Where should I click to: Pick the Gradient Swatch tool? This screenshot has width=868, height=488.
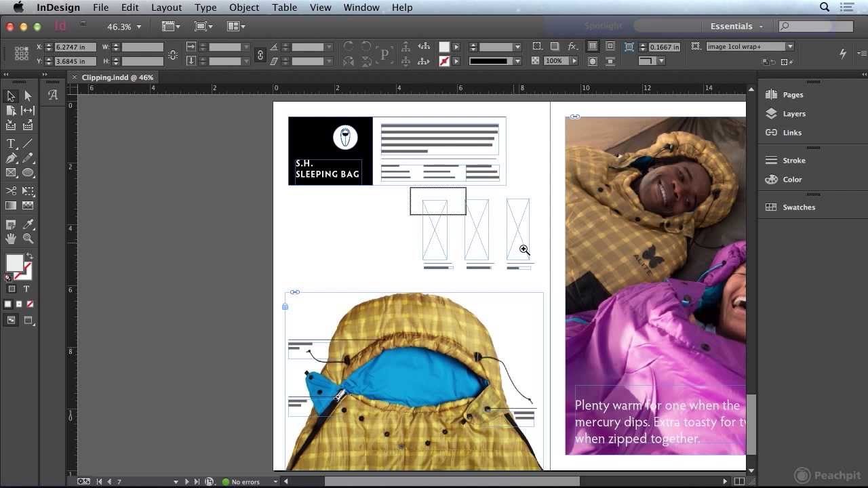(x=11, y=205)
